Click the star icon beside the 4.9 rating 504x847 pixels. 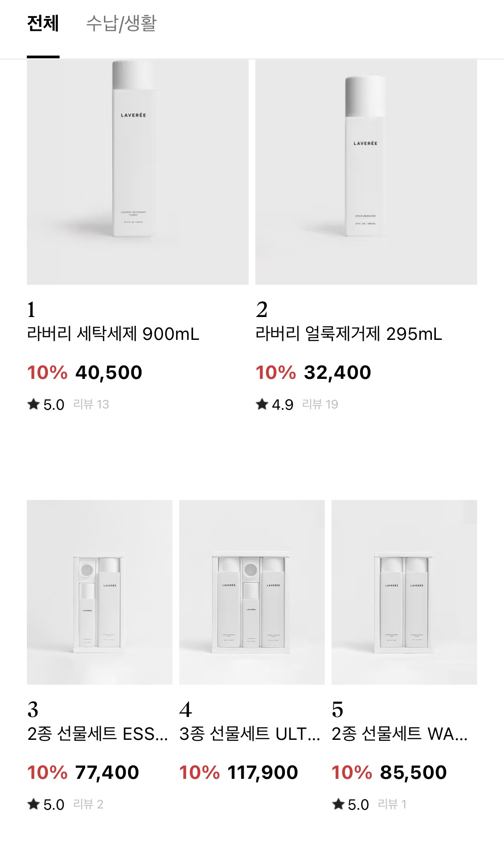tap(262, 404)
